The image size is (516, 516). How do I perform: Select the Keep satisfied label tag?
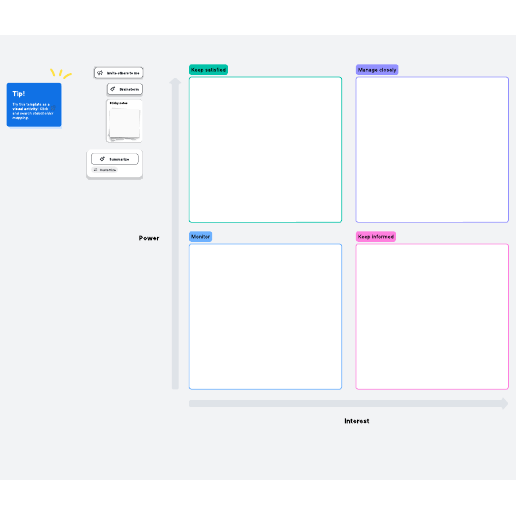(x=208, y=70)
